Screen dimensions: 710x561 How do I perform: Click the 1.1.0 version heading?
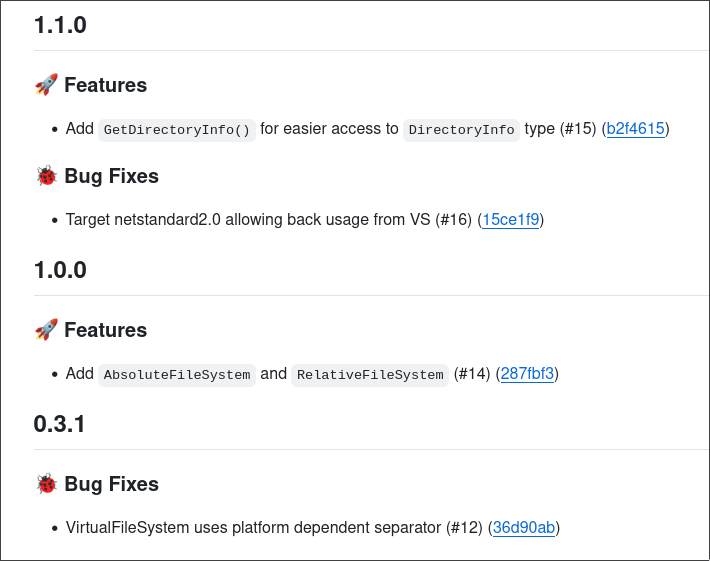pyautogui.click(x=60, y=25)
